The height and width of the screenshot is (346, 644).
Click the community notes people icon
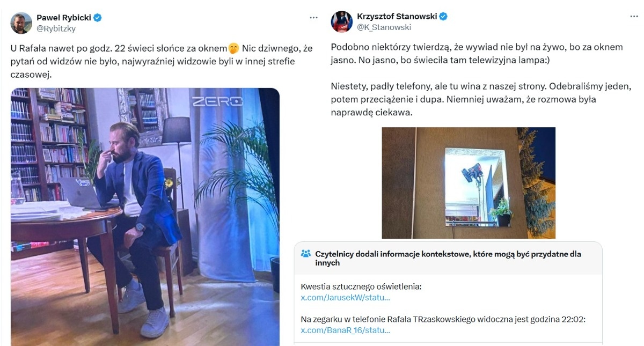306,254
